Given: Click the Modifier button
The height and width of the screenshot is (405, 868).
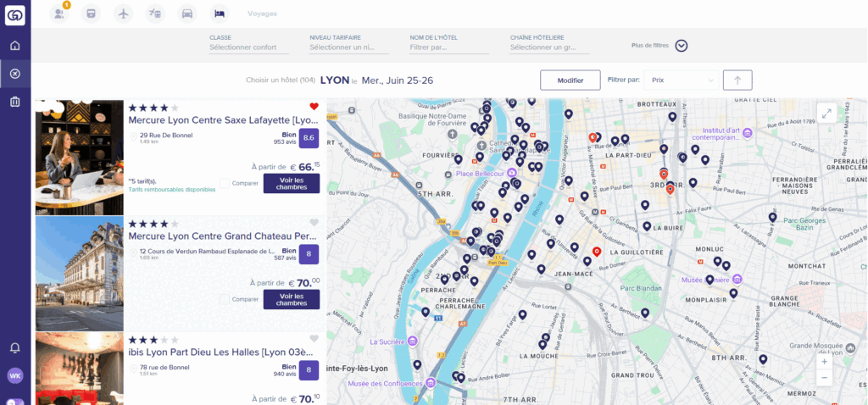Looking at the screenshot, I should (x=570, y=80).
